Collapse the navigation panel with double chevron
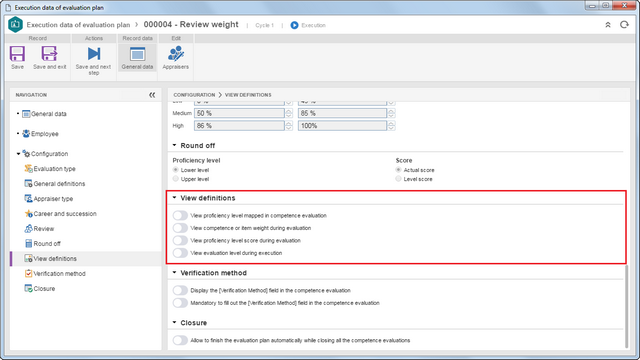 152,95
